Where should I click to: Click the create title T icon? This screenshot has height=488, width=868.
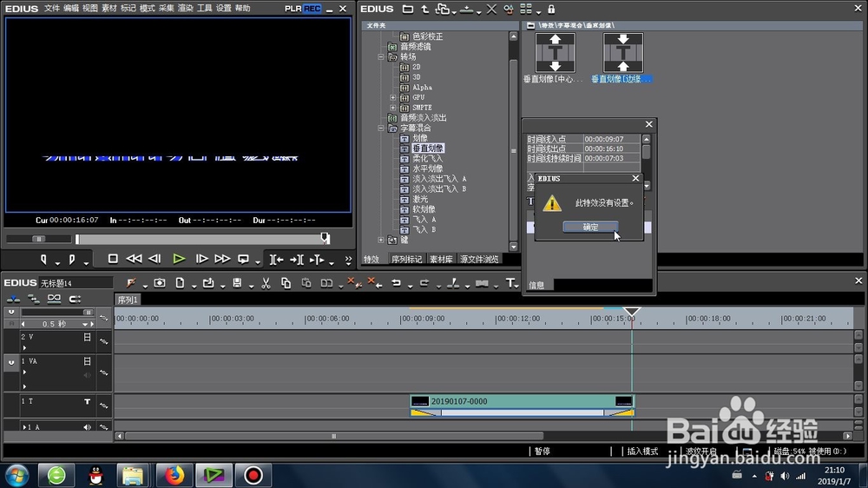(510, 283)
